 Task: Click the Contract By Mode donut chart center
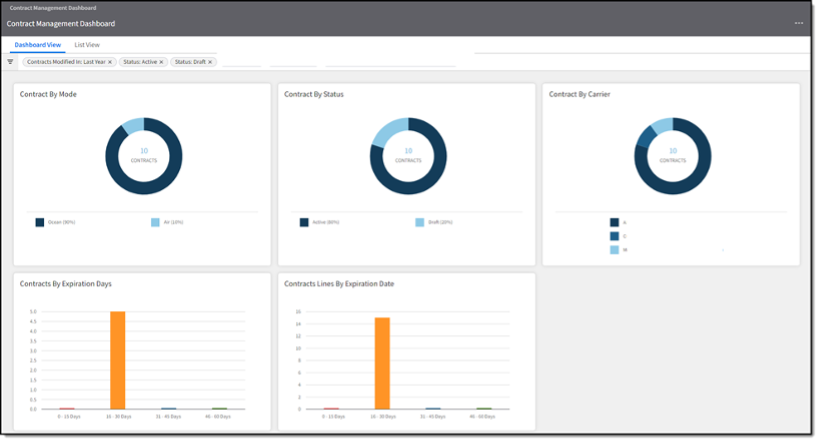[x=144, y=155]
